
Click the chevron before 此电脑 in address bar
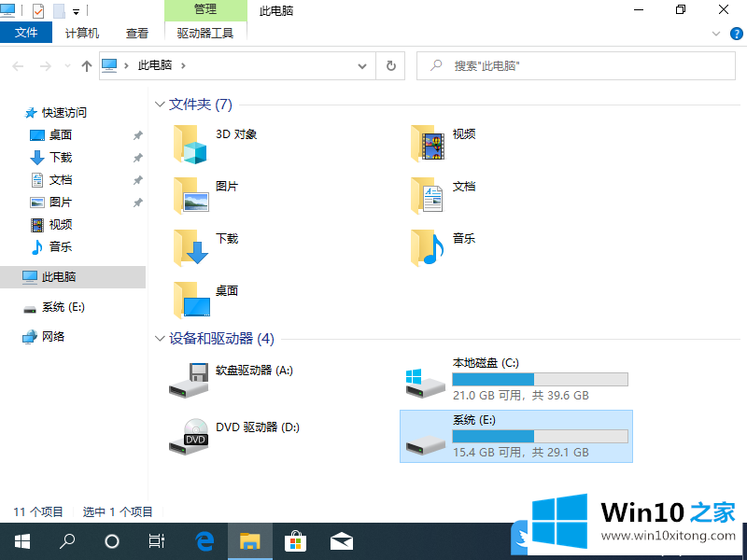pos(126,65)
